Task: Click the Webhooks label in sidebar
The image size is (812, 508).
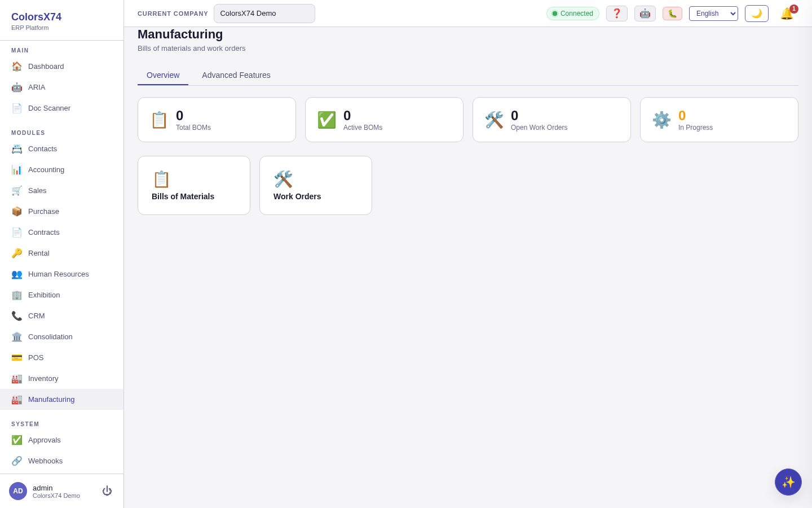Action: (x=45, y=461)
